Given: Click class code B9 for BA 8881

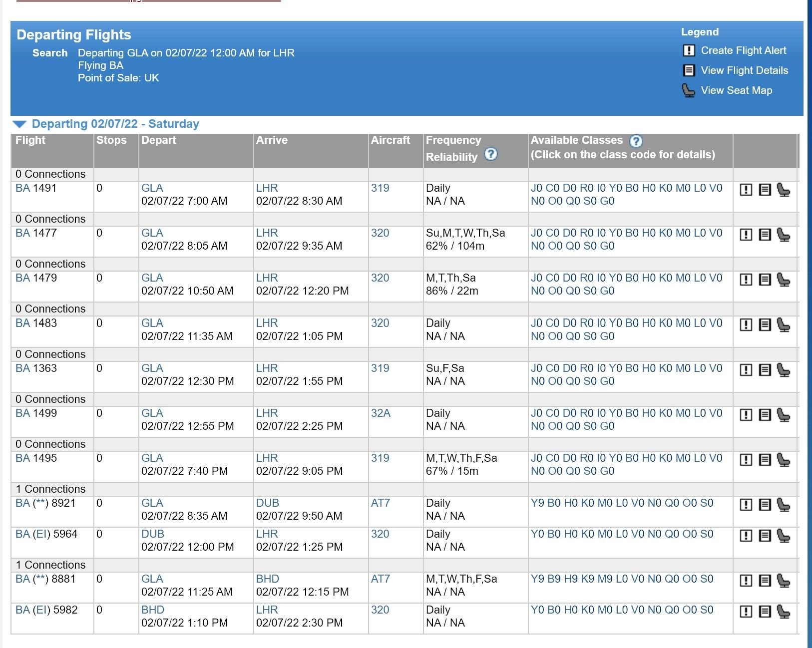Looking at the screenshot, I should click(554, 579).
